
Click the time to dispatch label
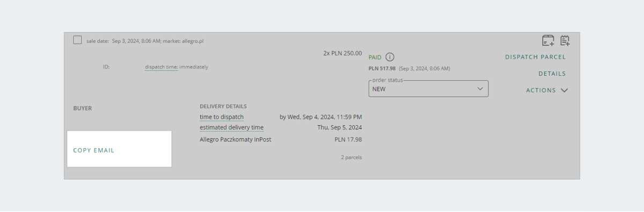coord(222,117)
